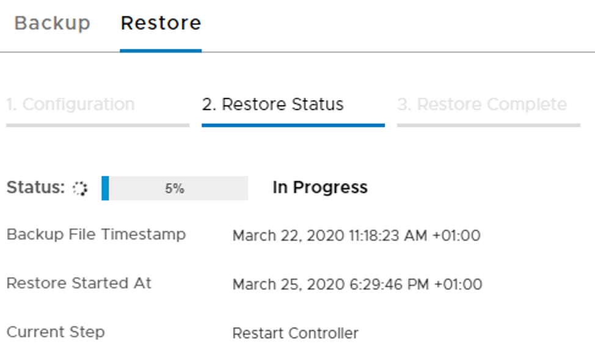
Task: Click the 1. Configuration wizard step
Action: pos(70,104)
